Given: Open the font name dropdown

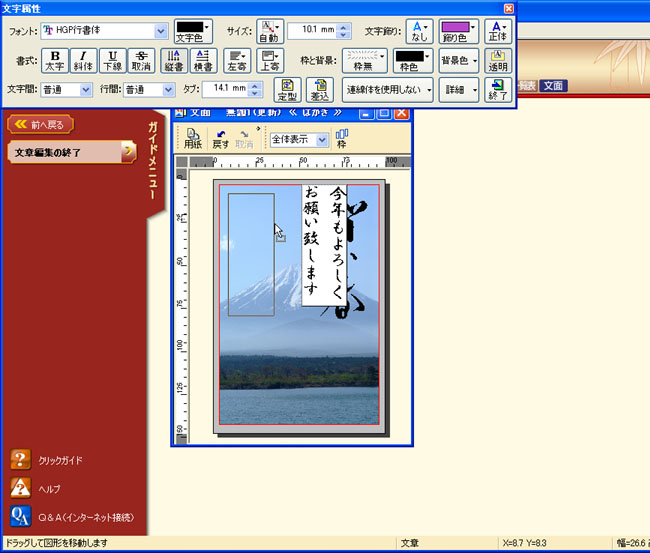Looking at the screenshot, I should coord(161,31).
